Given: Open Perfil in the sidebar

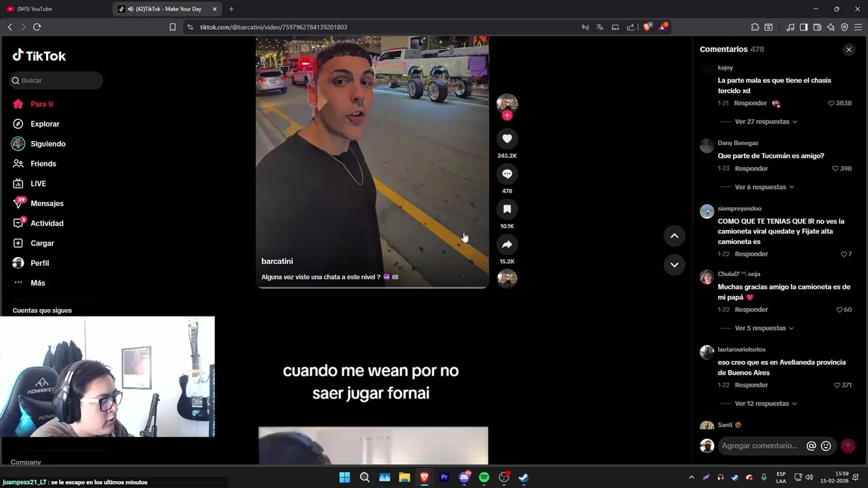Looking at the screenshot, I should click(x=39, y=263).
